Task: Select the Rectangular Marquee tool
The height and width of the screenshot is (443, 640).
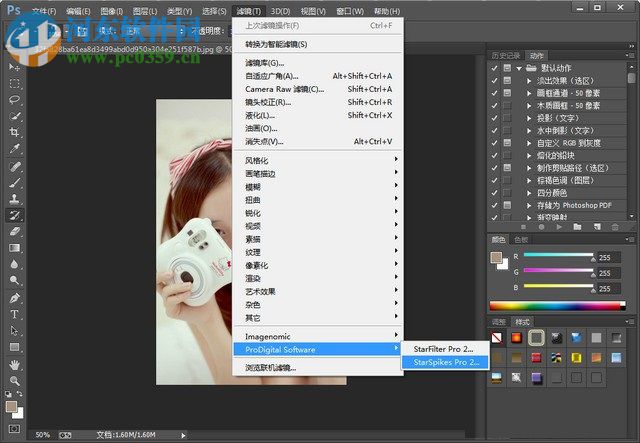Action: (x=14, y=84)
